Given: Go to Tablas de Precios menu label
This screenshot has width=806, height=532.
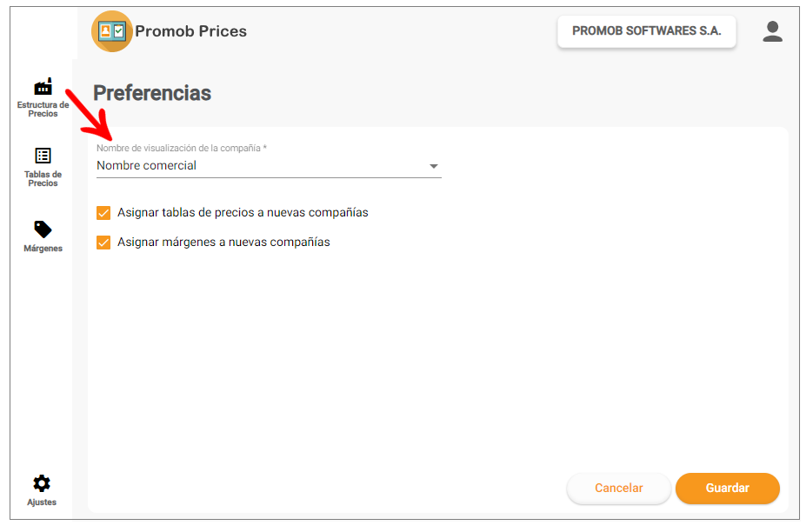Looking at the screenshot, I should [43, 178].
